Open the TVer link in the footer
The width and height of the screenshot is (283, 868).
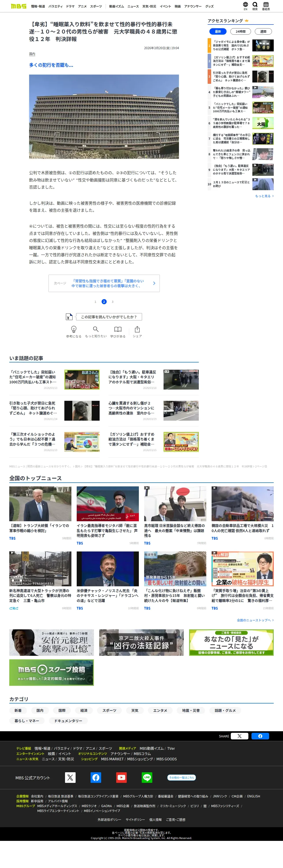pos(171,748)
